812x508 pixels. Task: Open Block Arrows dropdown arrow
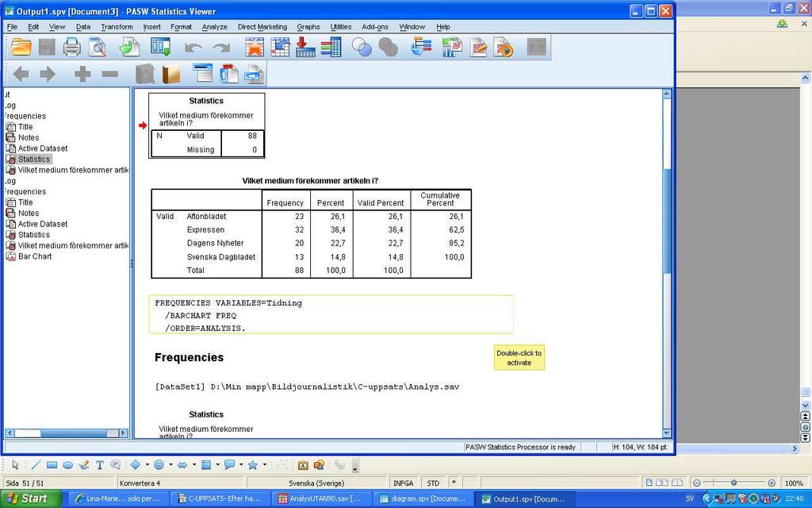(194, 465)
